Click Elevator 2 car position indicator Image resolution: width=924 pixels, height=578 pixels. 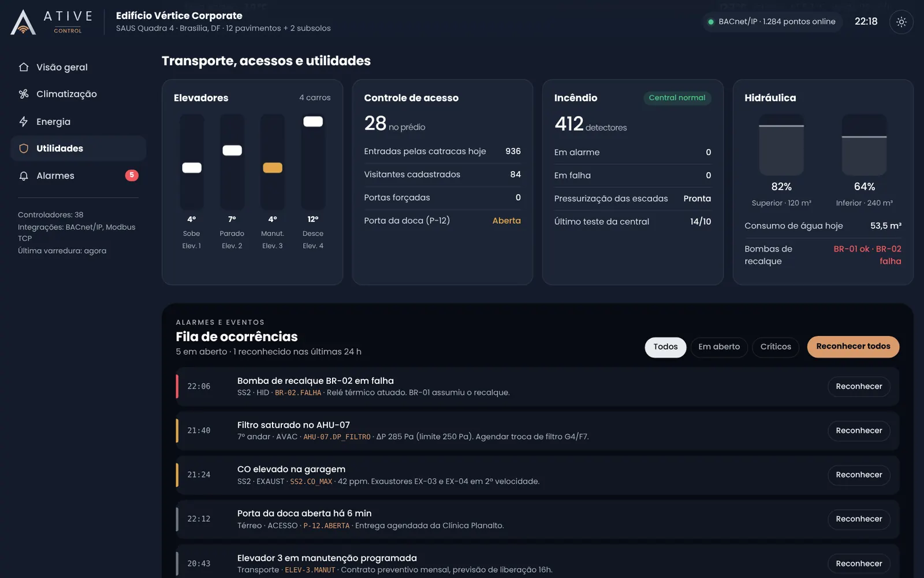[232, 150]
